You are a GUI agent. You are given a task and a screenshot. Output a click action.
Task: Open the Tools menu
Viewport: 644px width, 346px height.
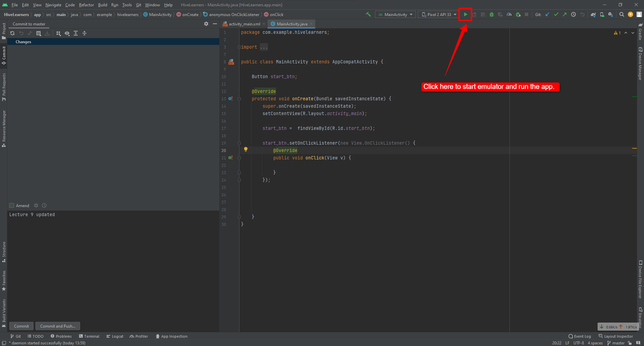click(x=127, y=5)
